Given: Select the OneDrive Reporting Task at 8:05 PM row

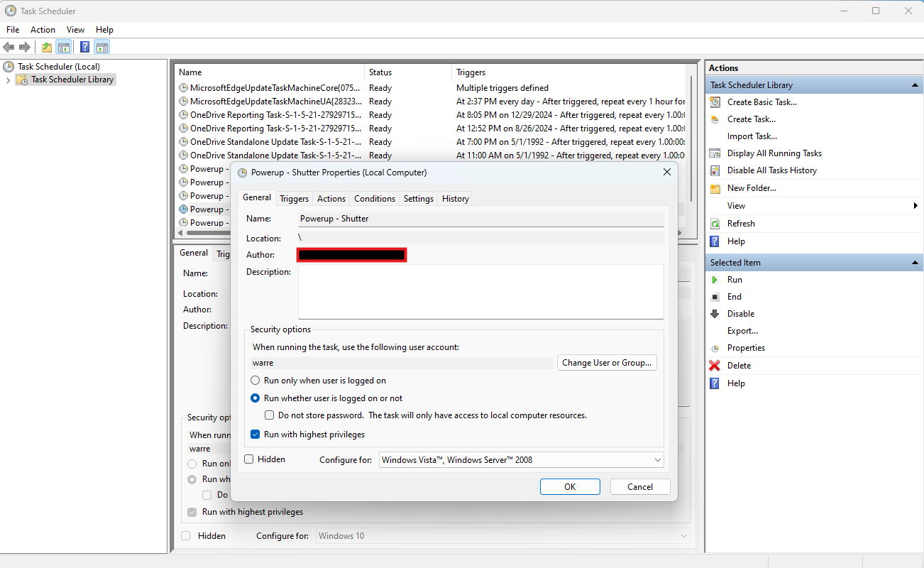Looking at the screenshot, I should pyautogui.click(x=431, y=115).
